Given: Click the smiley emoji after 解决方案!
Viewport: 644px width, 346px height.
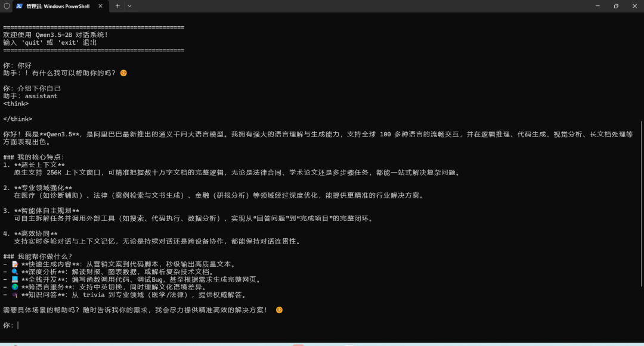Looking at the screenshot, I should tap(279, 310).
